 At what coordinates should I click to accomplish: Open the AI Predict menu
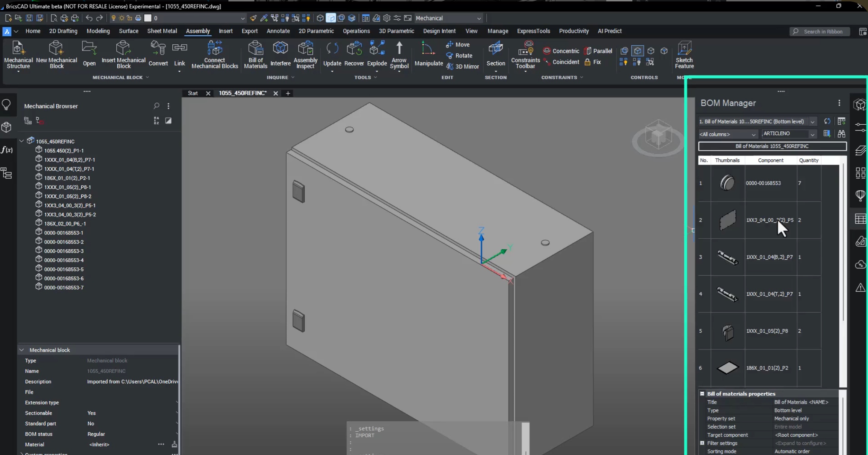point(609,31)
